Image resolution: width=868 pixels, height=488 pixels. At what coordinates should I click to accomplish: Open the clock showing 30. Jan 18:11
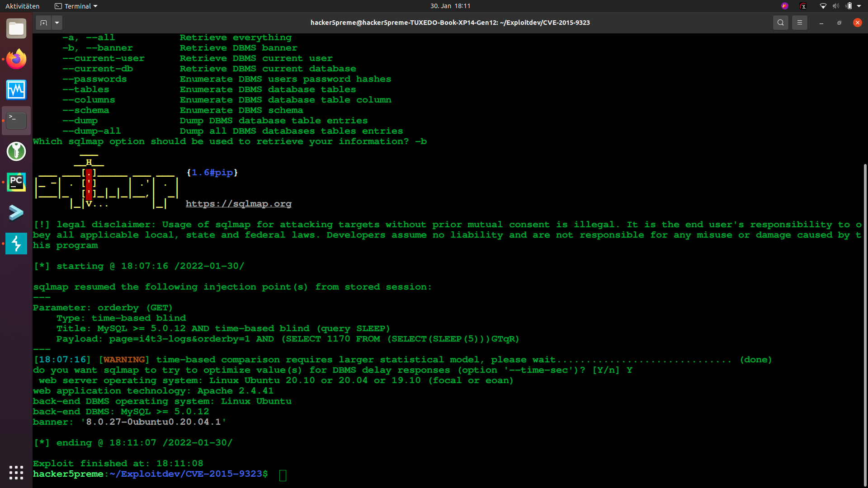(x=450, y=6)
